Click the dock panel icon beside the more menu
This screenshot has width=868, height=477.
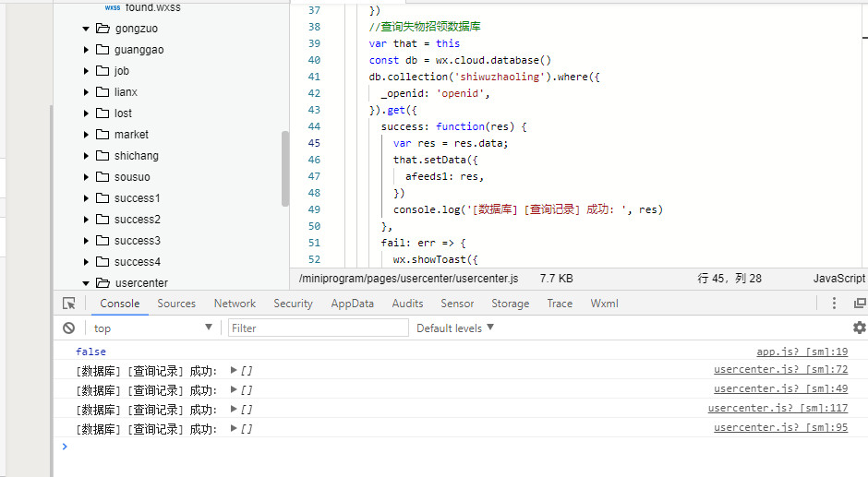(x=860, y=304)
